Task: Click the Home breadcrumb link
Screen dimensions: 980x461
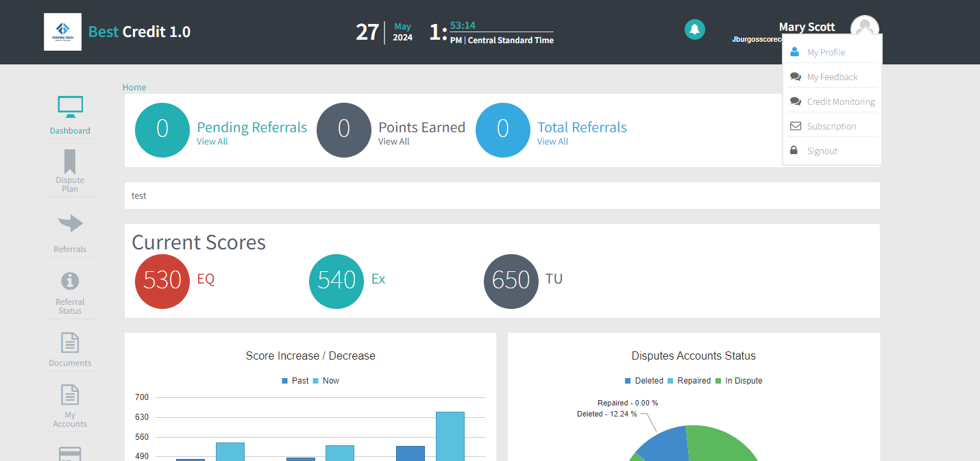Action: click(134, 87)
